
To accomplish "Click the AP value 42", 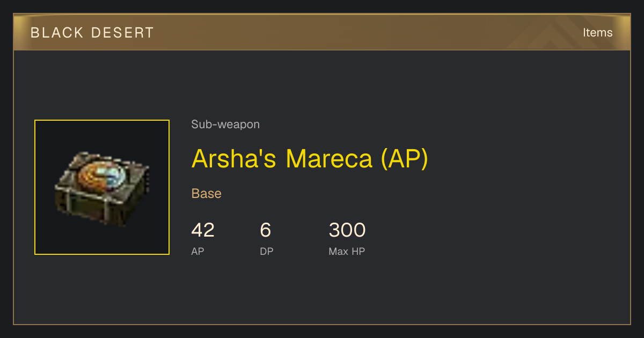I will click(x=203, y=230).
